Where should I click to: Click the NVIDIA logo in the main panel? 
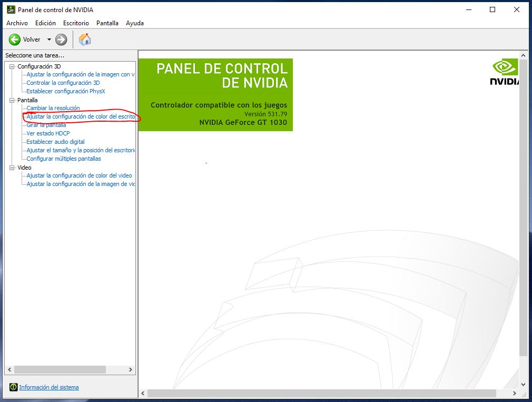coord(505,72)
